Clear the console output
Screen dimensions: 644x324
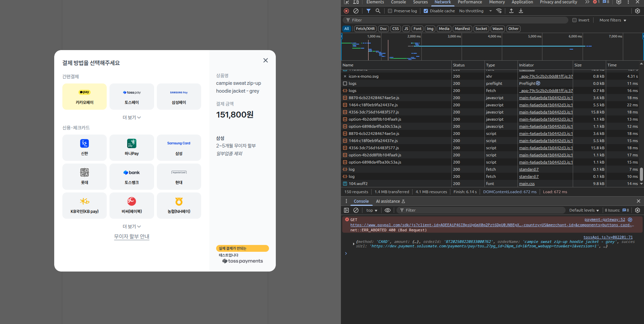pos(356,210)
